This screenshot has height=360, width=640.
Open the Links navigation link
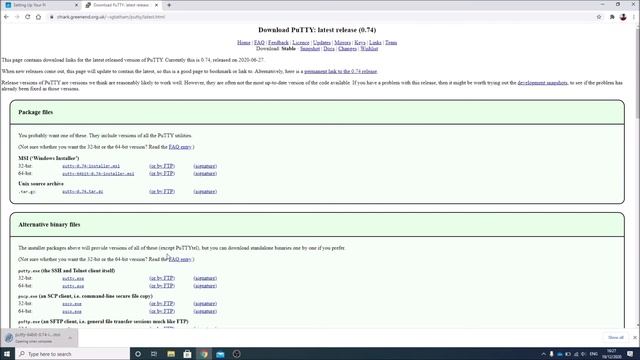click(x=375, y=42)
